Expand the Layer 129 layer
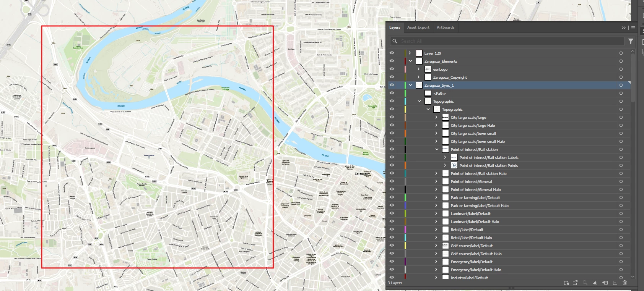644x291 pixels. click(410, 53)
